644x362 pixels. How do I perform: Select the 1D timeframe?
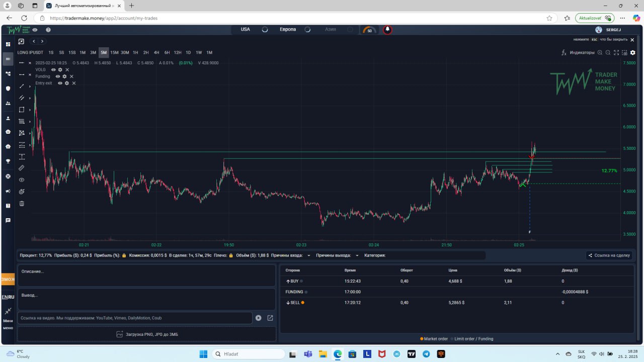(x=188, y=53)
